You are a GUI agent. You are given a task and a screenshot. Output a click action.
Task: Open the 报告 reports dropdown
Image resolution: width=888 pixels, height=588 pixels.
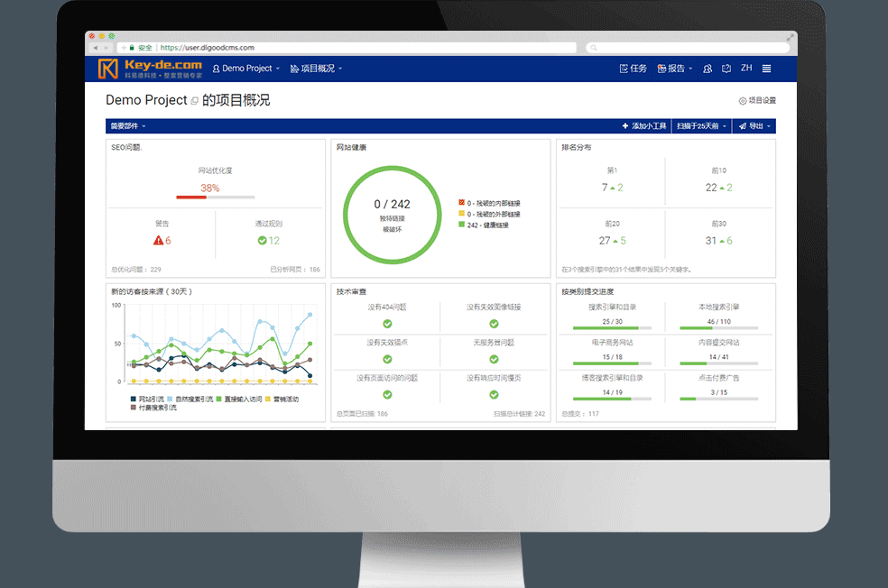[x=674, y=69]
